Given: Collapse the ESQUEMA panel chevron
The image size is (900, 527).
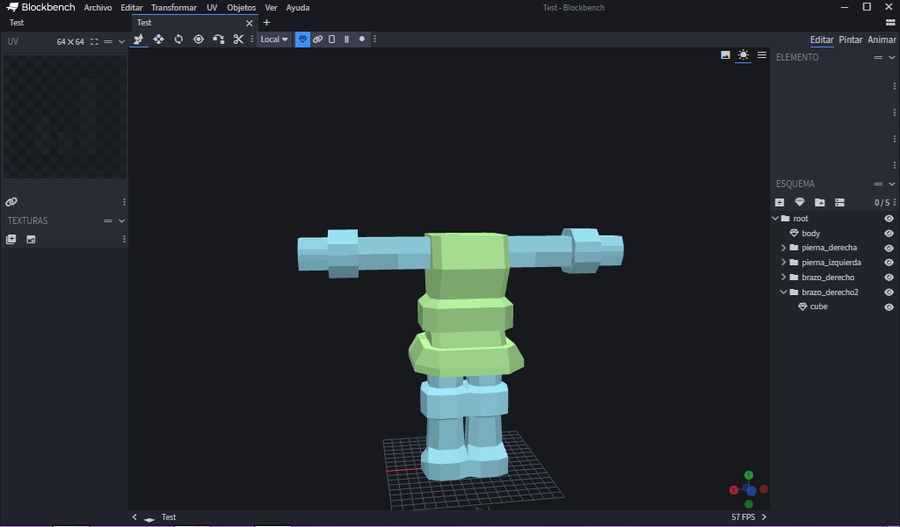Looking at the screenshot, I should tap(891, 184).
